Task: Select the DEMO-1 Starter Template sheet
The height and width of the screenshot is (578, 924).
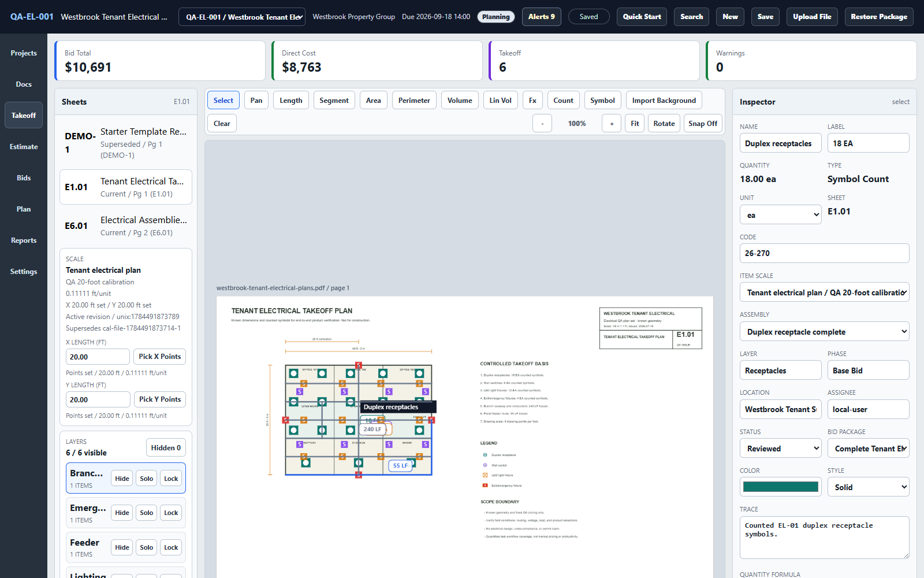Action: [126, 143]
